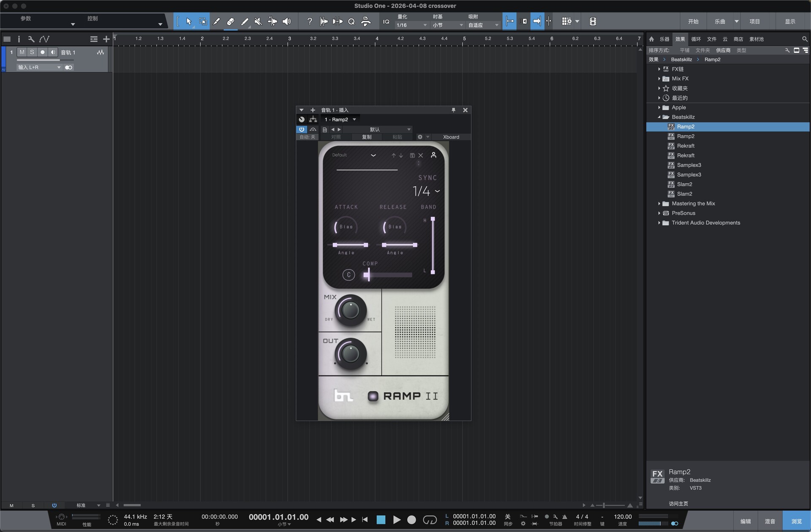Screen dimensions: 811x532
Task: Toggle the snap-to-grid button in toolbar
Action: point(509,22)
